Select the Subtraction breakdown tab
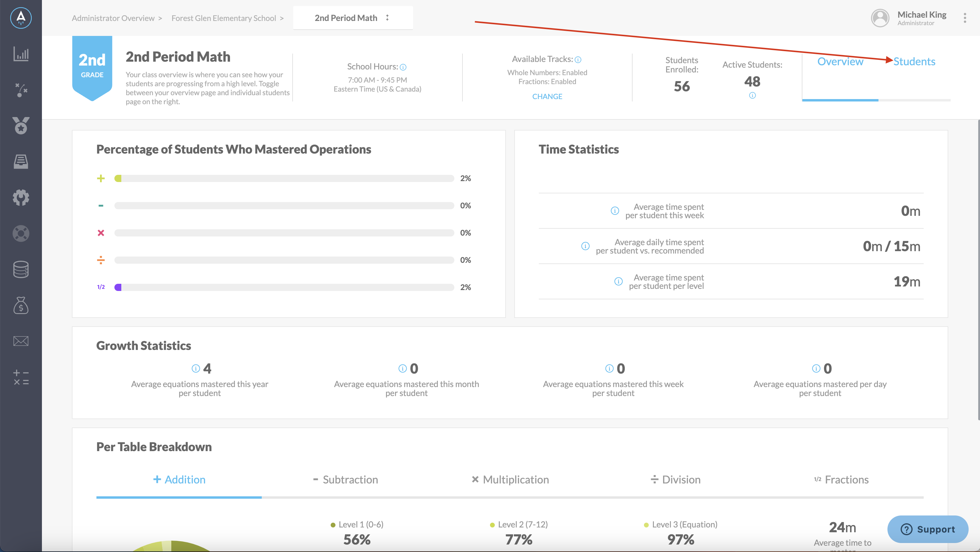Viewport: 980px width, 552px height. tap(345, 480)
